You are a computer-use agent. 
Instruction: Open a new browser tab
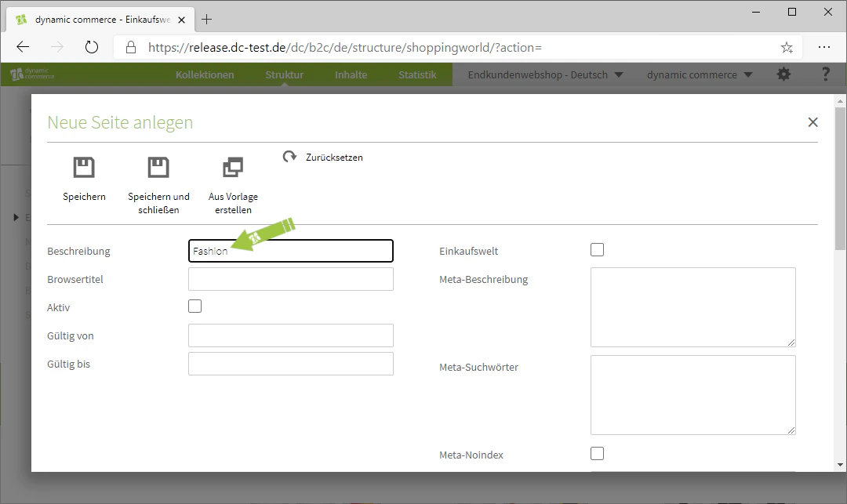206,20
